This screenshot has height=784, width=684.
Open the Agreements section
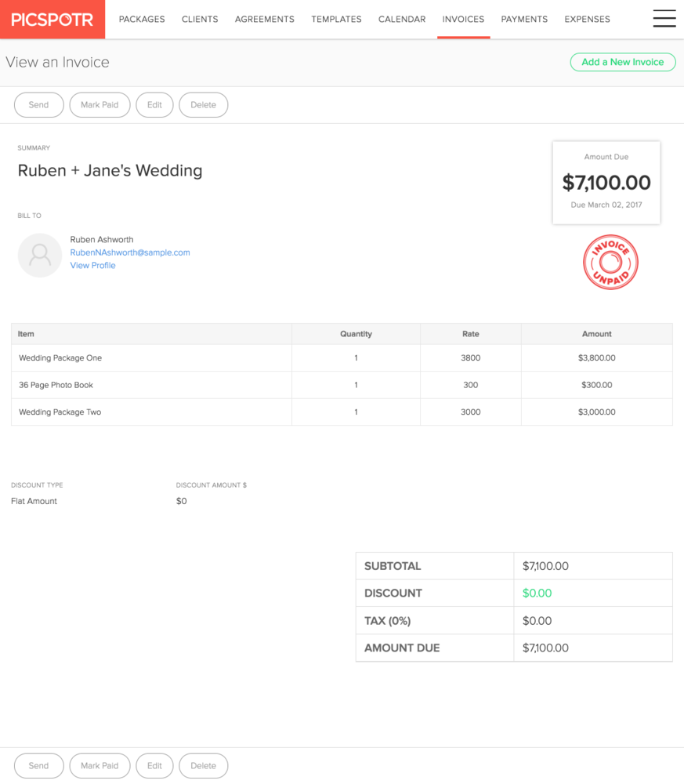click(265, 19)
